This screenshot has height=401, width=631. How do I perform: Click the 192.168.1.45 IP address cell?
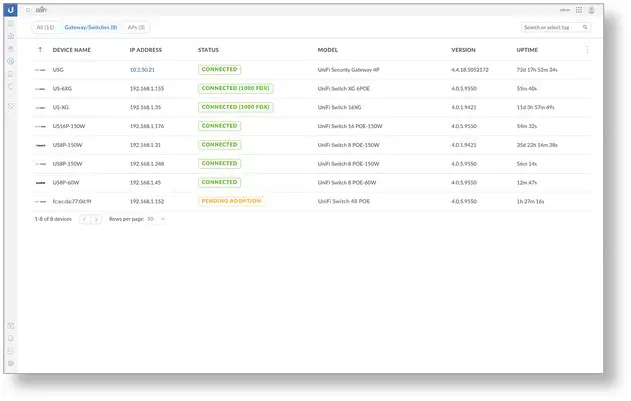tap(145, 183)
